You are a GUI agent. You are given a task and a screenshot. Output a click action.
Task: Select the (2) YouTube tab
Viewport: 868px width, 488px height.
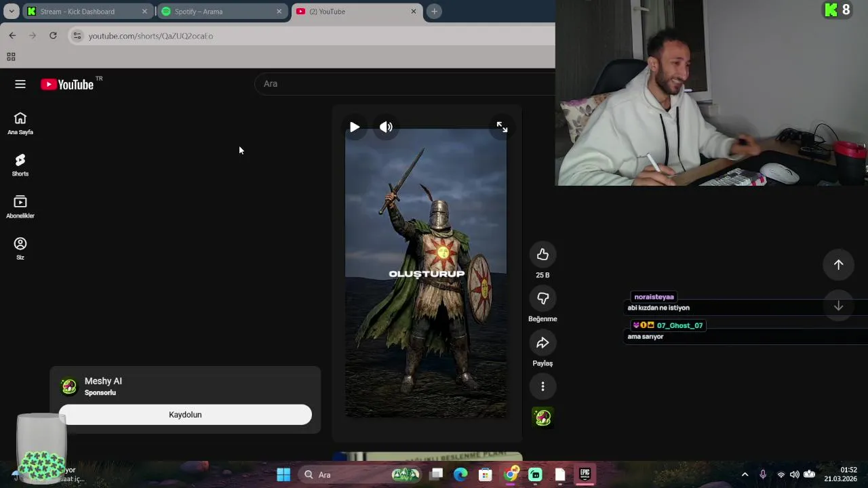(x=357, y=12)
